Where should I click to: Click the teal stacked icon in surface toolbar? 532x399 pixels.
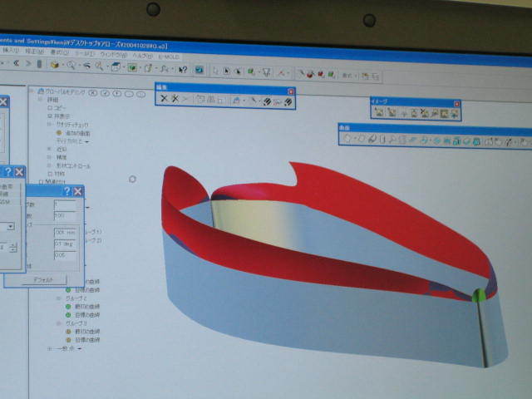456,141
